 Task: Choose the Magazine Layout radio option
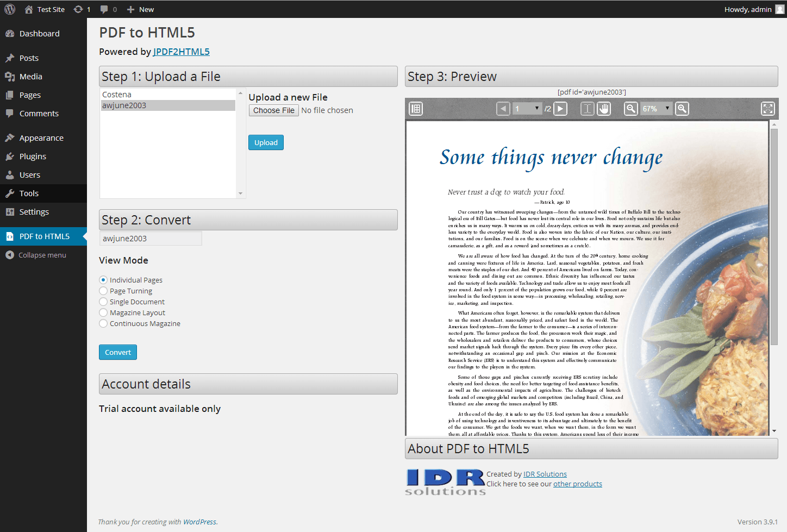pyautogui.click(x=103, y=312)
